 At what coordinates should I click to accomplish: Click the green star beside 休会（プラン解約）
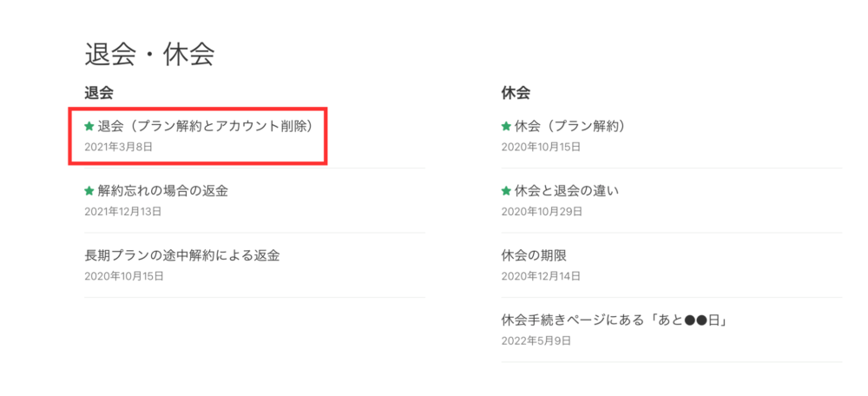506,127
